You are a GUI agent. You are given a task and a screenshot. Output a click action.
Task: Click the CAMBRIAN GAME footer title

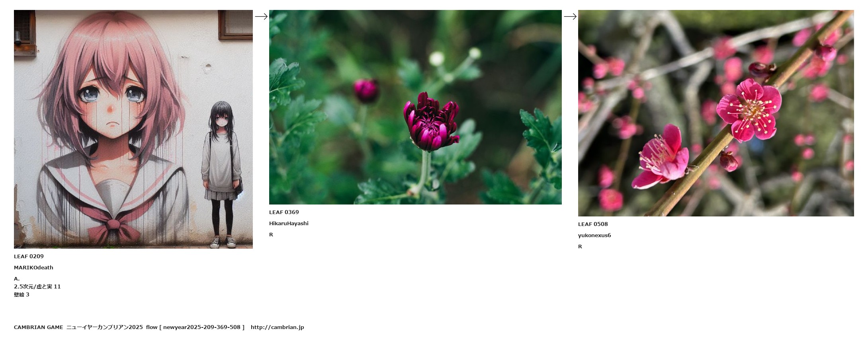tap(38, 327)
